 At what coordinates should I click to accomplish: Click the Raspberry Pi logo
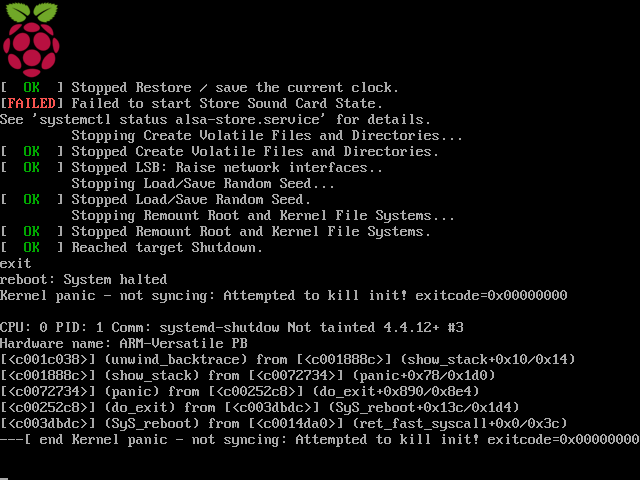[31, 40]
